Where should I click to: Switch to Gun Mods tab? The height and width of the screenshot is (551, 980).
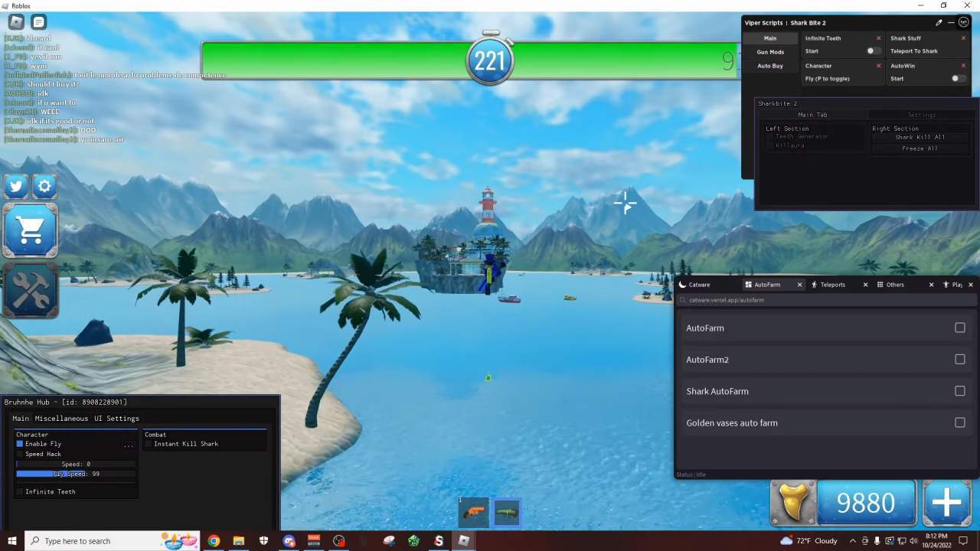(x=770, y=52)
